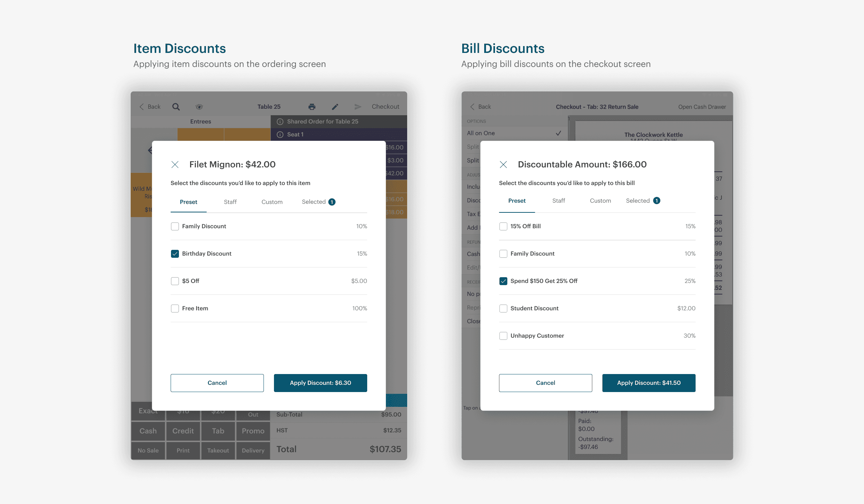Screen dimensions: 864x504
Task: Uncheck Spend $150 Get 25% Off
Action: click(x=503, y=281)
